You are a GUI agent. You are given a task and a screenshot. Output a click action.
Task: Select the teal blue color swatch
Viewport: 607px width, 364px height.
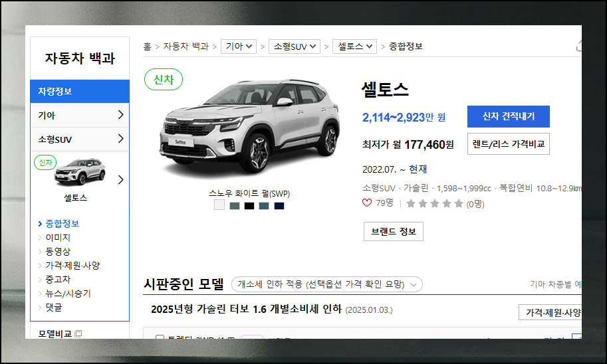264,206
